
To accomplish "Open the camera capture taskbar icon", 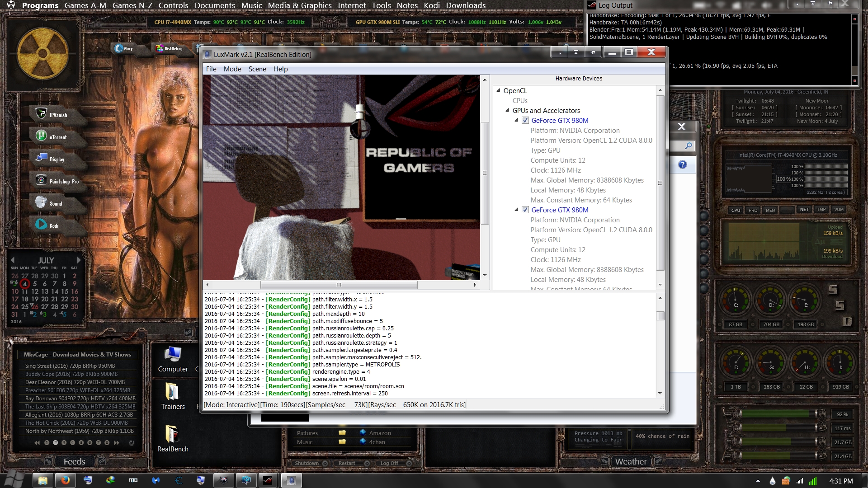I will coord(246,480).
